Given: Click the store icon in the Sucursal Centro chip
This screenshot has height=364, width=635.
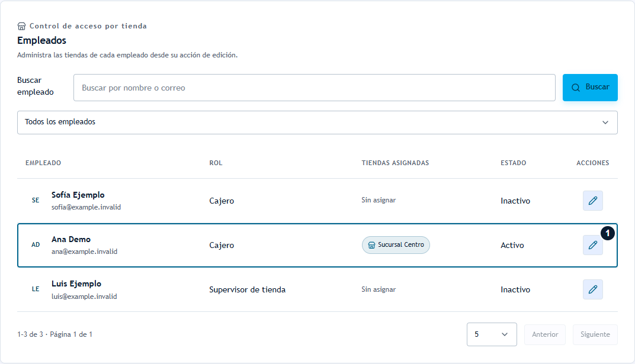Looking at the screenshot, I should (371, 245).
